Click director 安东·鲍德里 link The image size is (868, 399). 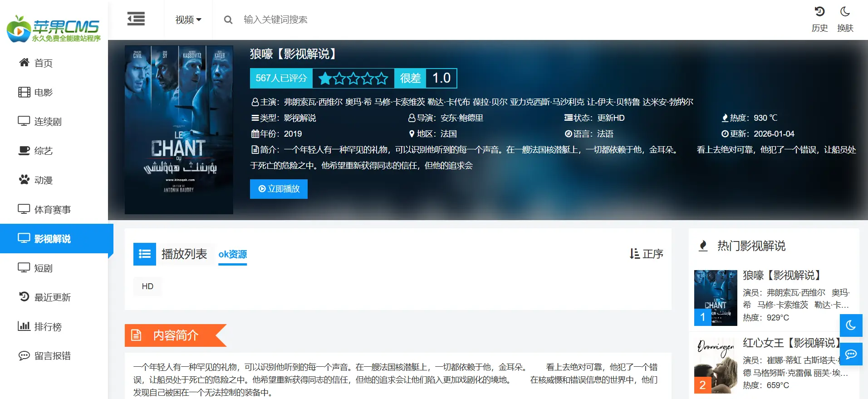tap(462, 118)
